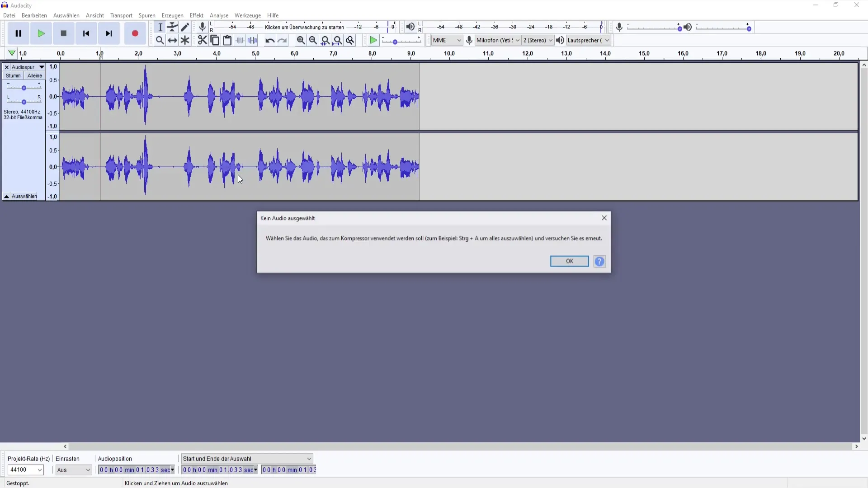The image size is (868, 488).
Task: Expand the Audiospur track menu
Action: click(x=28, y=67)
